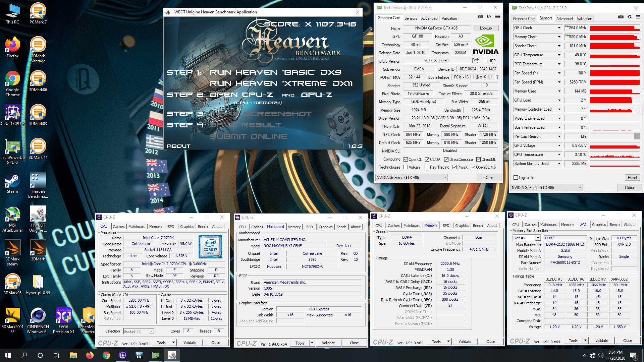Toggle the Ray Tracing checkbox
The width and height of the screenshot is (644, 362).
pyautogui.click(x=427, y=167)
